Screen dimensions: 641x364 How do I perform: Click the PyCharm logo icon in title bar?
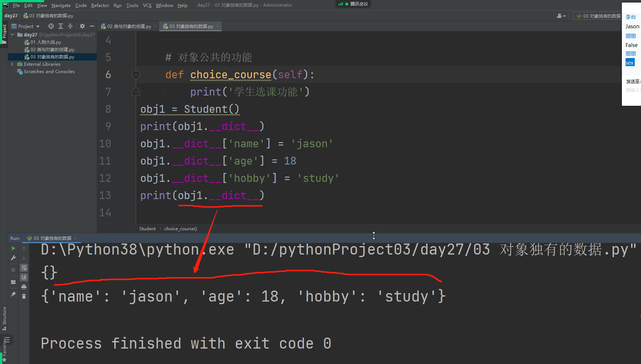(x=6, y=5)
